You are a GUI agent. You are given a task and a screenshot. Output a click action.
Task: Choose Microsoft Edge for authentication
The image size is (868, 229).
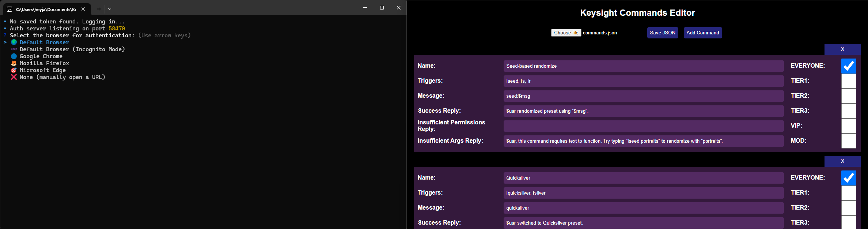click(x=42, y=70)
